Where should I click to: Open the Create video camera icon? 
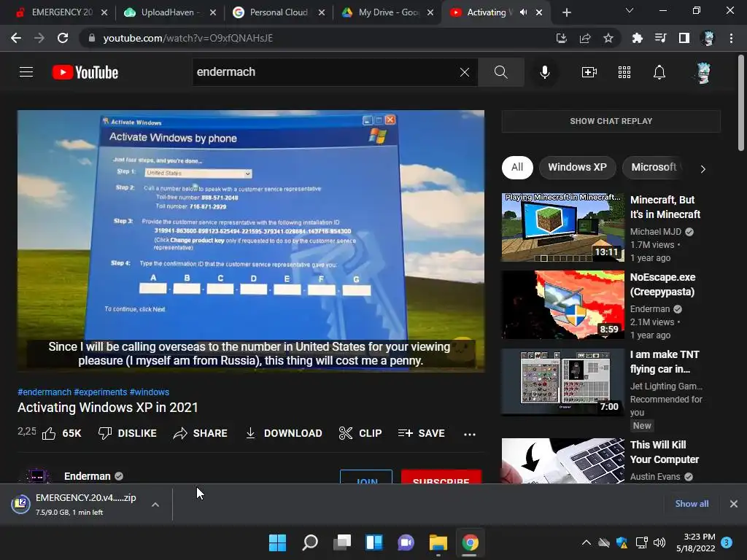click(589, 72)
